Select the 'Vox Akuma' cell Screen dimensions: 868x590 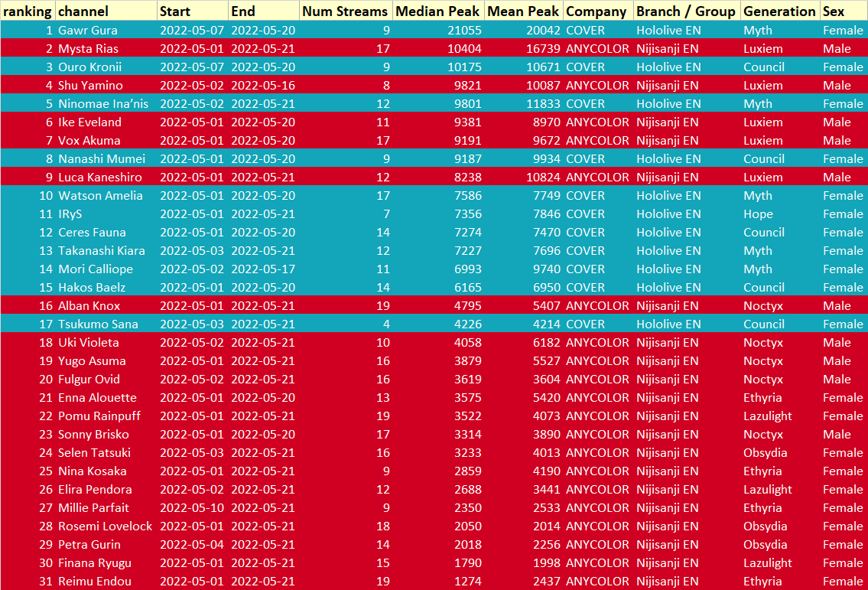click(x=106, y=140)
